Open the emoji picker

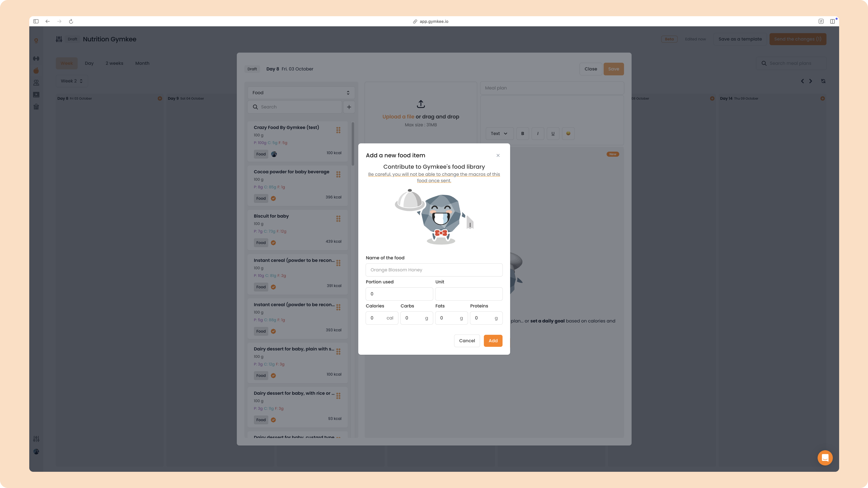pos(568,133)
